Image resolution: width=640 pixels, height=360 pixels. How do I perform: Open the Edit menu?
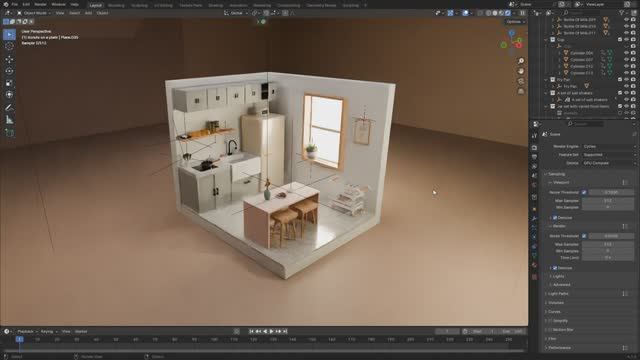point(26,4)
